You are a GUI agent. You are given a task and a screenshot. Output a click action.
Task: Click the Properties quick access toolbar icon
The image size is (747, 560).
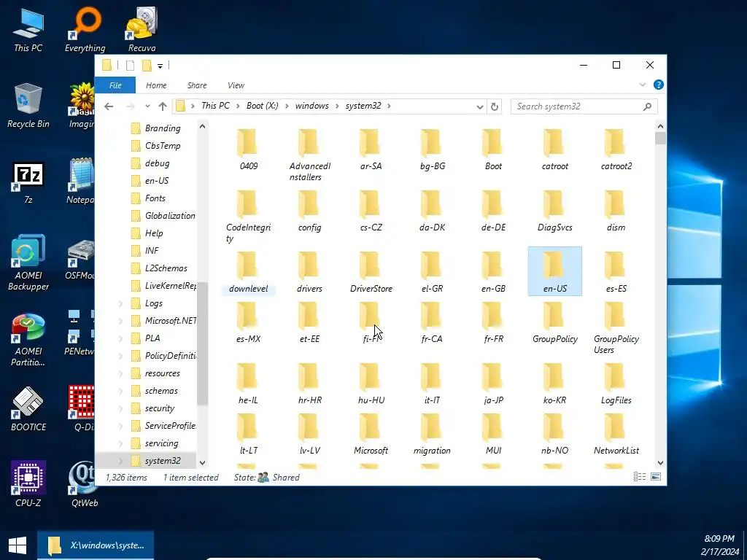coord(130,65)
